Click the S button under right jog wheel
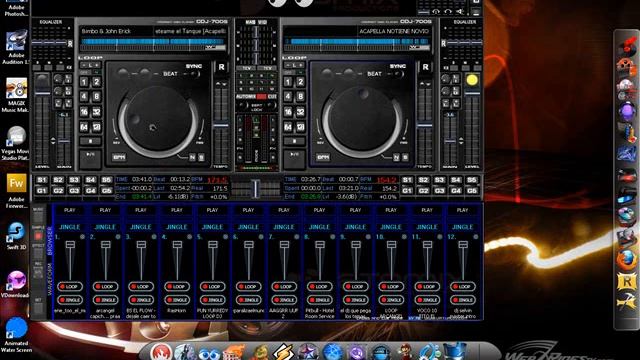640x360 pixels. pos(405,158)
